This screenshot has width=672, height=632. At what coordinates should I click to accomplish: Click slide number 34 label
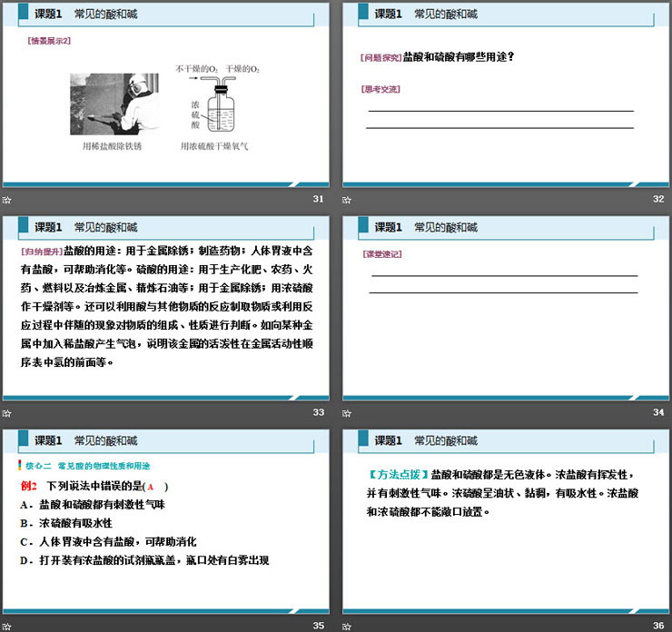(658, 412)
